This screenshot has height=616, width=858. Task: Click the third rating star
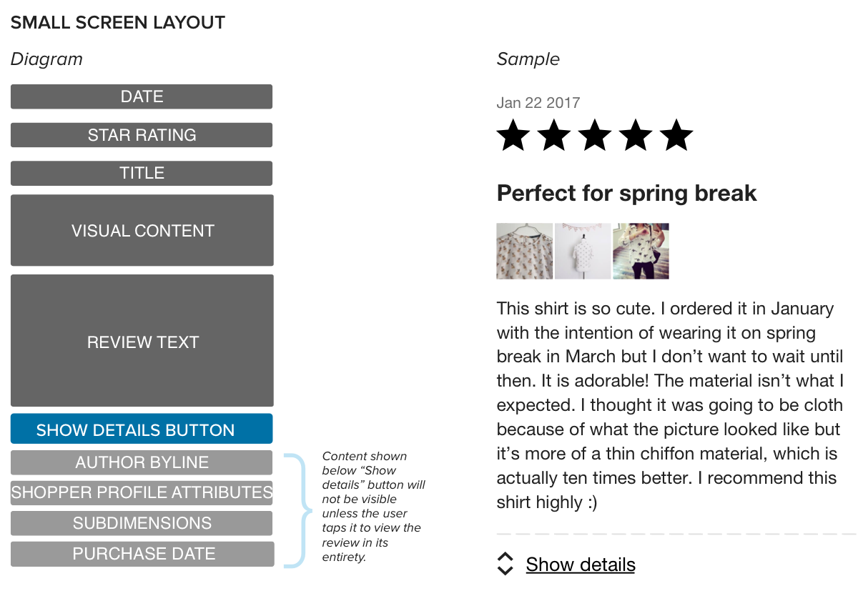tap(595, 136)
